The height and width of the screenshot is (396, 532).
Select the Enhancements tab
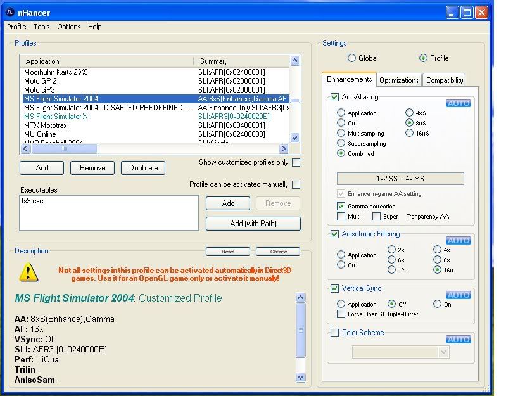(x=349, y=79)
